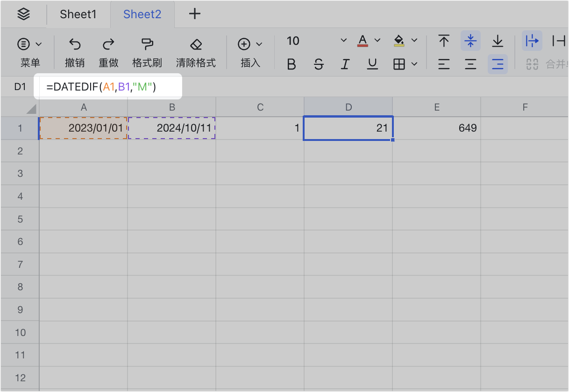The height and width of the screenshot is (392, 569).
Task: Click the borders grid icon
Action: tap(399, 64)
